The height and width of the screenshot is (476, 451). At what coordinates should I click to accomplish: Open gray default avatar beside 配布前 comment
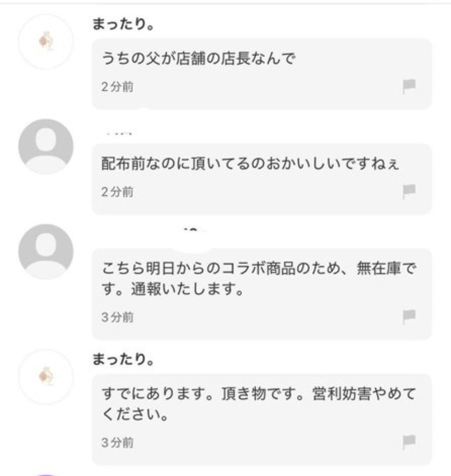click(46, 146)
